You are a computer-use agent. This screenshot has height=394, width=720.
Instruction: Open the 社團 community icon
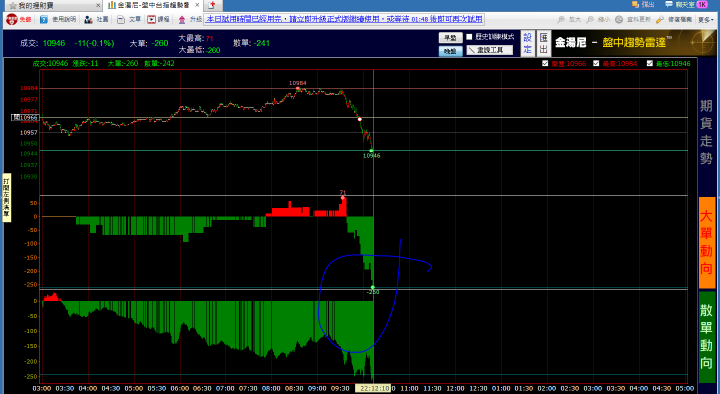coord(89,20)
